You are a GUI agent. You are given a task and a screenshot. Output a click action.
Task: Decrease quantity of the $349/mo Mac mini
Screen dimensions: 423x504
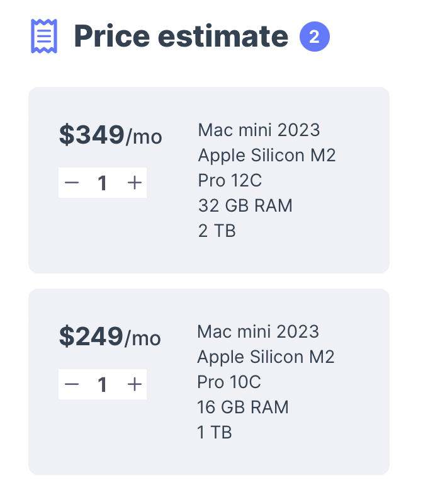(72, 183)
